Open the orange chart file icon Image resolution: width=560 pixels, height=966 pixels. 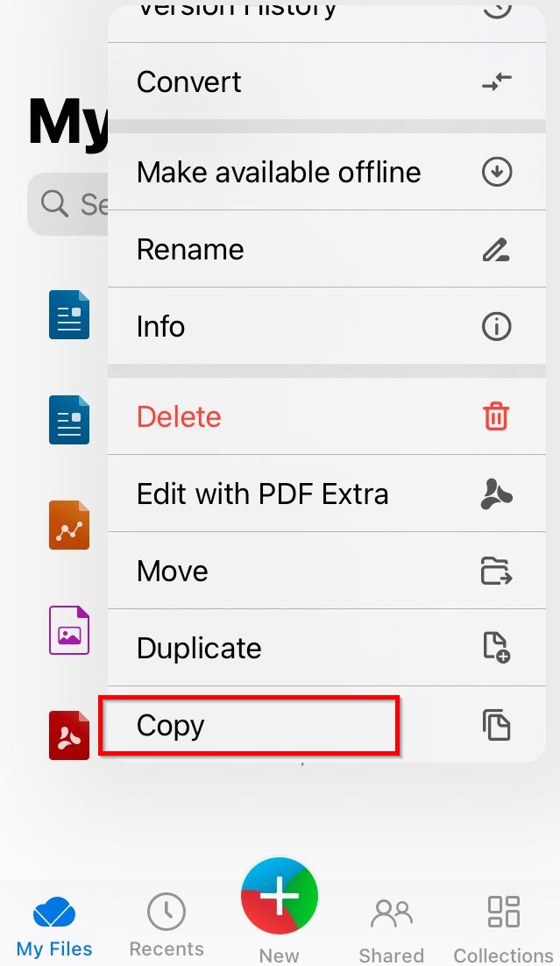click(69, 525)
